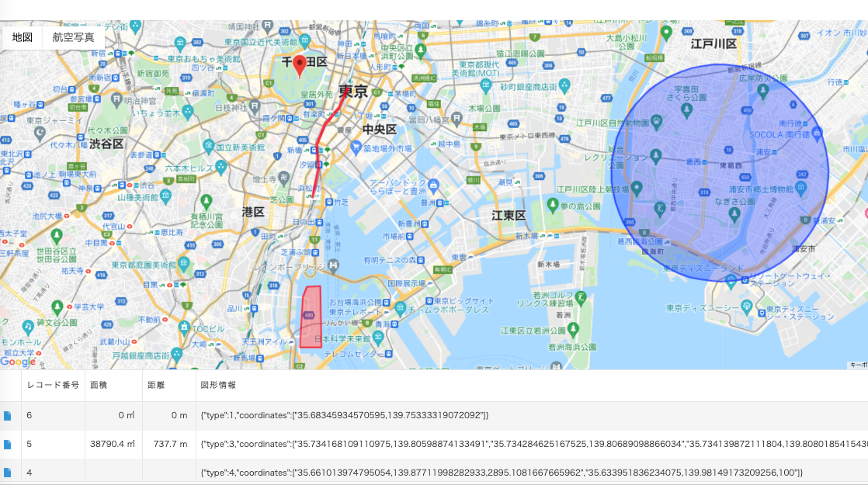The image size is (868, 485).
Task: Click 戸越銀座商店街 map icon
Action: pos(176,354)
